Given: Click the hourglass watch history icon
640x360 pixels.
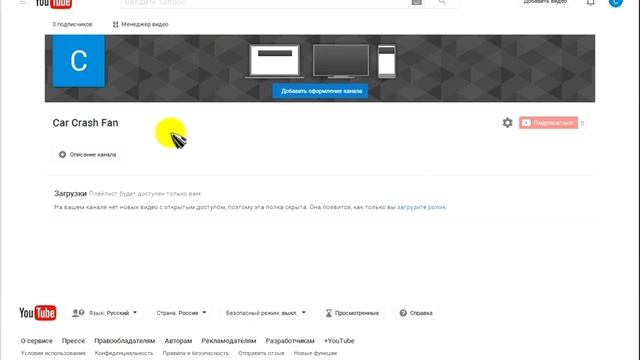Looking at the screenshot, I should (329, 313).
